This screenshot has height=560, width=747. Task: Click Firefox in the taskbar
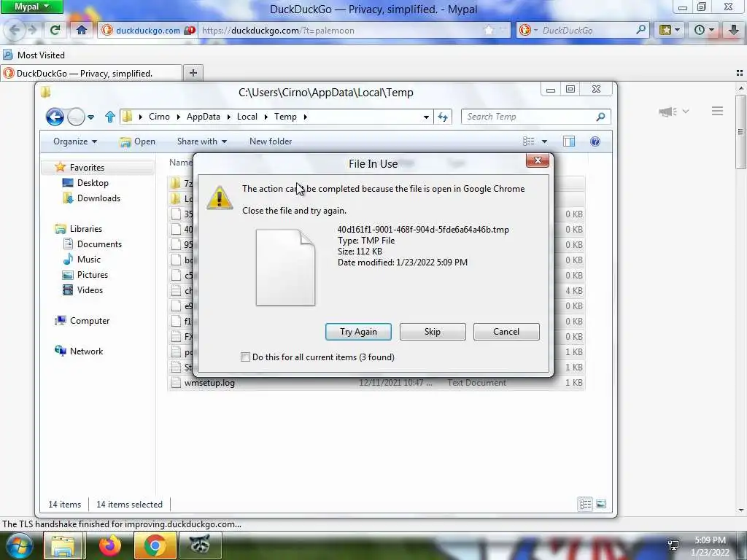pyautogui.click(x=110, y=545)
